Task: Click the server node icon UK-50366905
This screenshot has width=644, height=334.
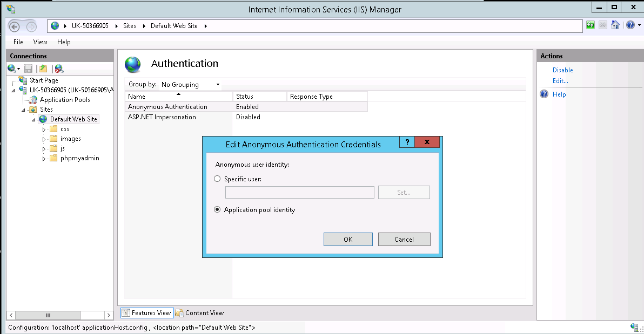Action: [x=23, y=90]
